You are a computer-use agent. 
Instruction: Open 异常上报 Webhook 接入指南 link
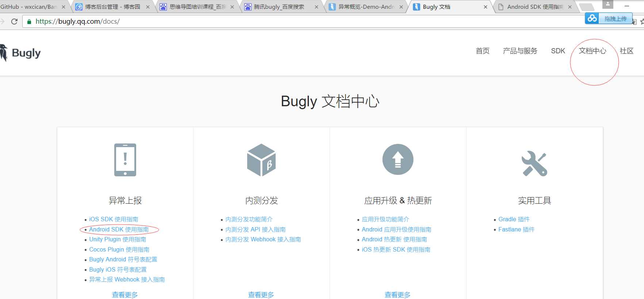(127, 280)
